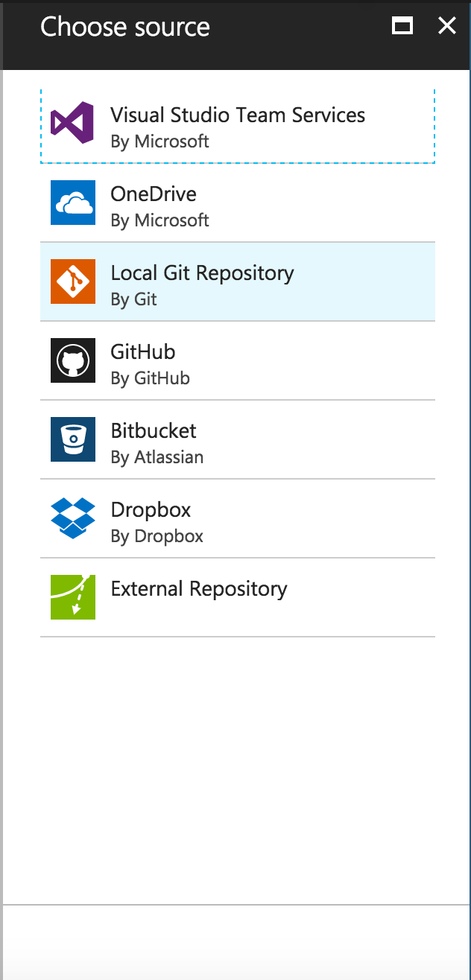Select GitHub as the source
Viewport: 471px width, 980px height.
click(x=237, y=360)
